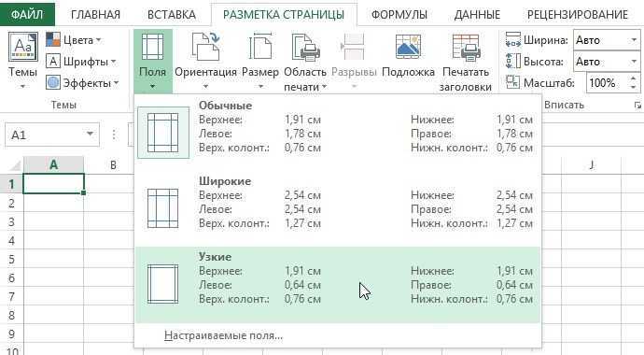Select row 5 header

[x=11, y=260]
